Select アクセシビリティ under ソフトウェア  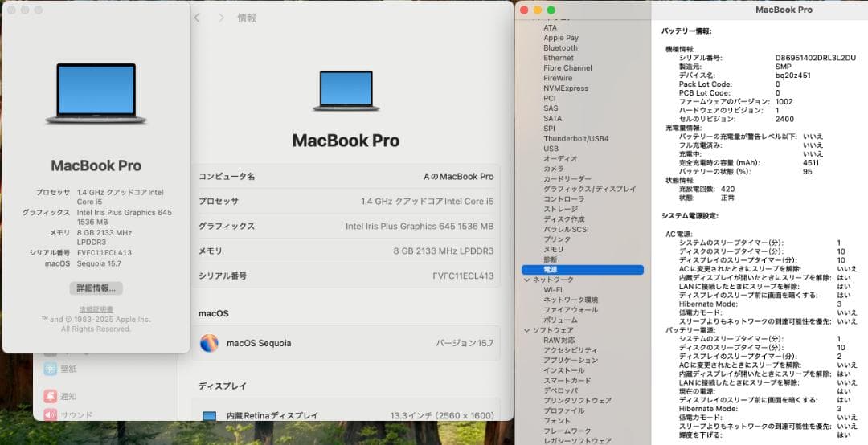pyautogui.click(x=570, y=350)
